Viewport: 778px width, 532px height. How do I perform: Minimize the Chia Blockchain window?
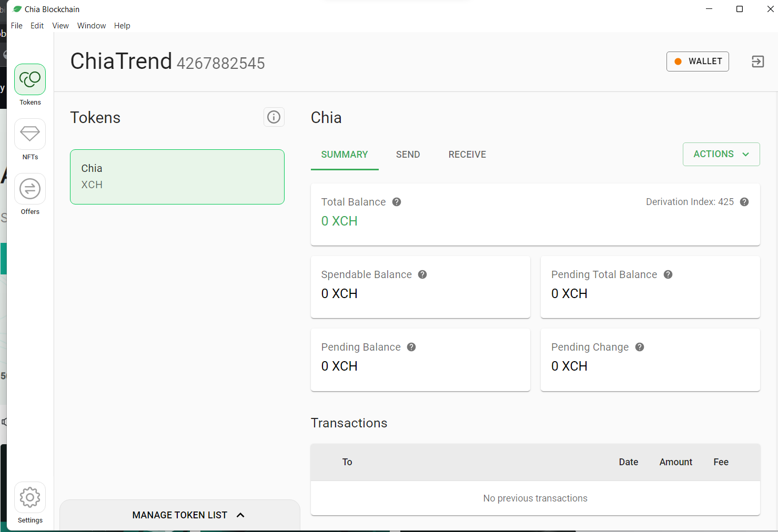(709, 9)
